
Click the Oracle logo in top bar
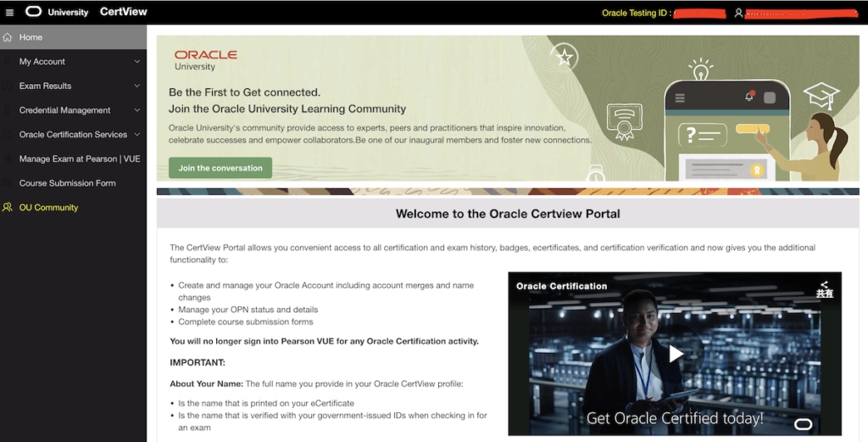click(34, 12)
